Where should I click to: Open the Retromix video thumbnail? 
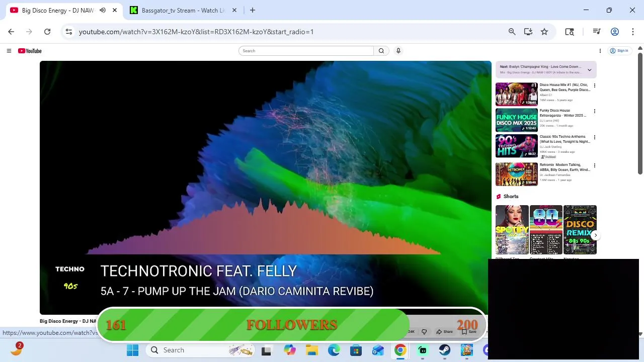[x=517, y=174]
